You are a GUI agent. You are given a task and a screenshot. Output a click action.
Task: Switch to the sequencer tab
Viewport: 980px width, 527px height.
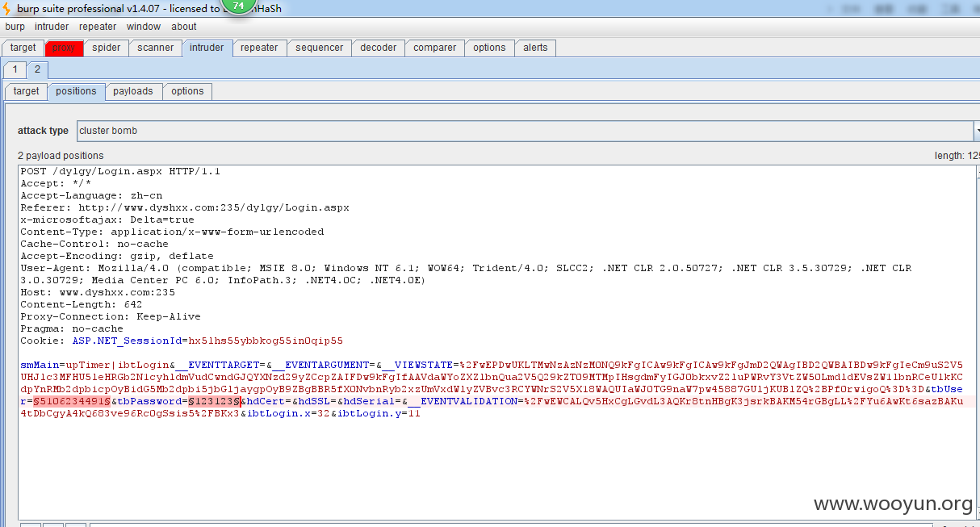(320, 48)
